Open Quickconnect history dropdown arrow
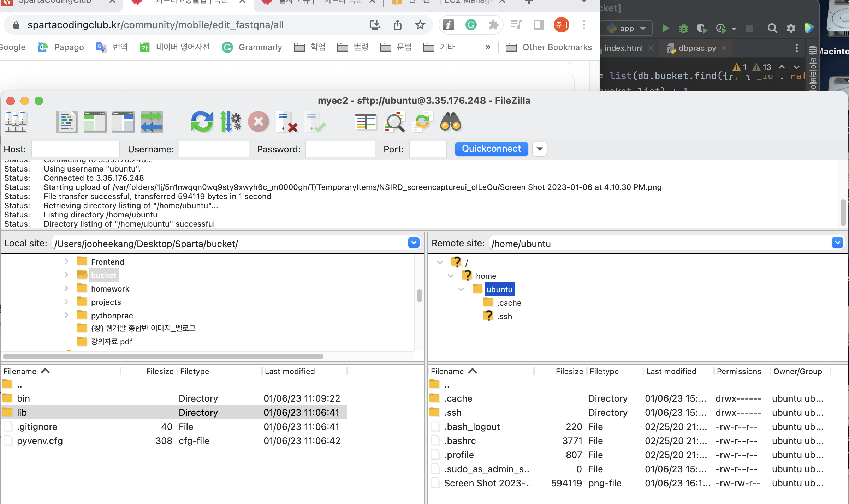This screenshot has width=849, height=504. pyautogui.click(x=539, y=149)
